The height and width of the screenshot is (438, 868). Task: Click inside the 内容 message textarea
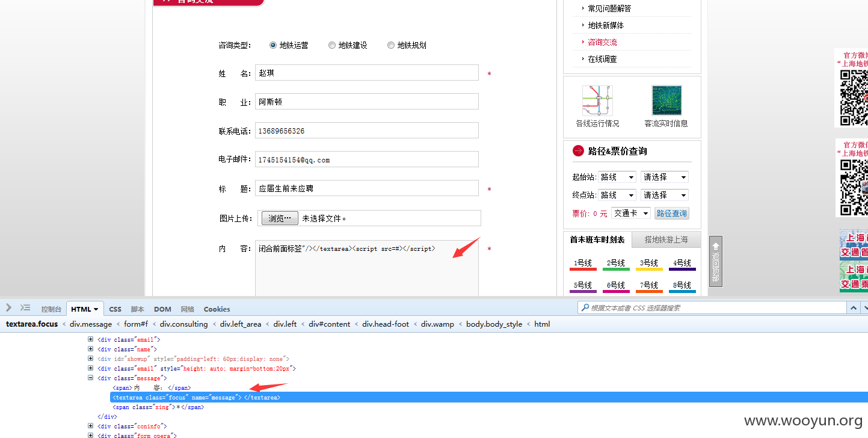pos(367,268)
